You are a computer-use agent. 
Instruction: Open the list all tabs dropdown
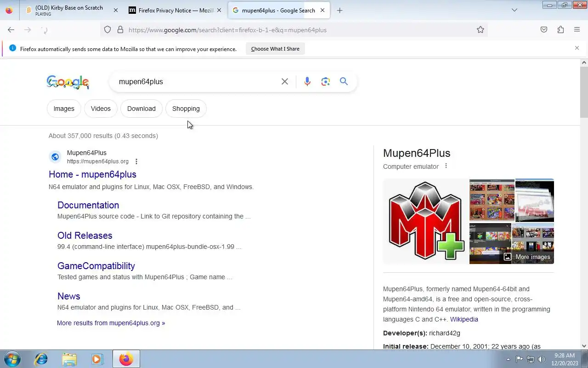coord(514,10)
